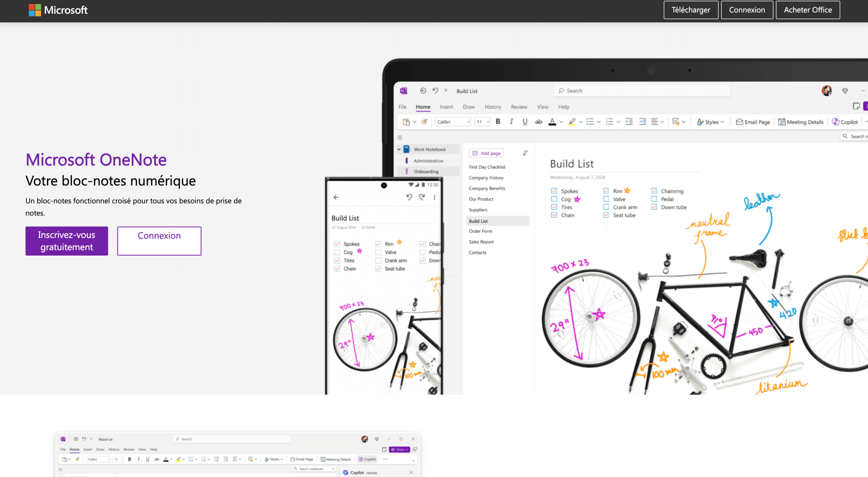
Task: Toggle the Crank arm checkbox in tablet Build List
Action: point(606,207)
